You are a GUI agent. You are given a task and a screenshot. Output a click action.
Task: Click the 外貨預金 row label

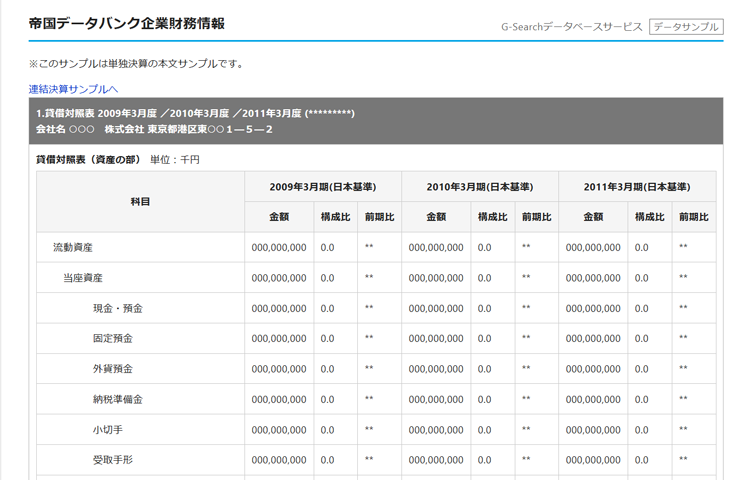(113, 369)
